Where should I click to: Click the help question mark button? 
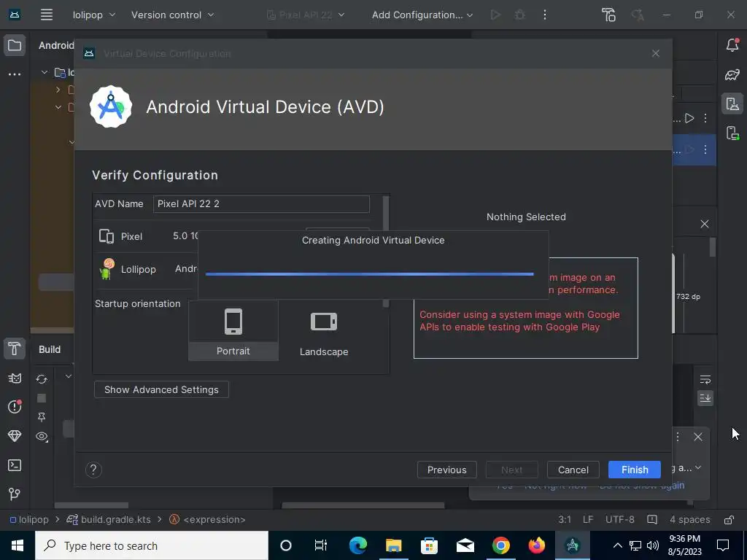pos(93,470)
